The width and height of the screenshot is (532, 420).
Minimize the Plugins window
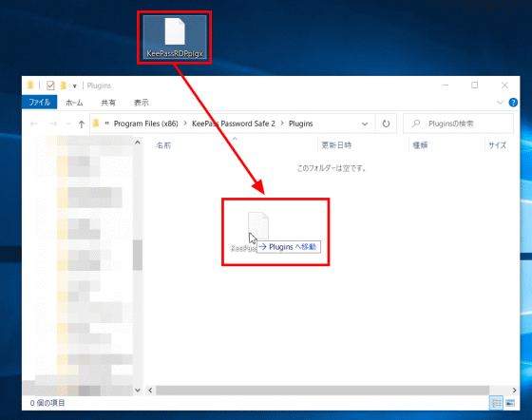pyautogui.click(x=446, y=86)
